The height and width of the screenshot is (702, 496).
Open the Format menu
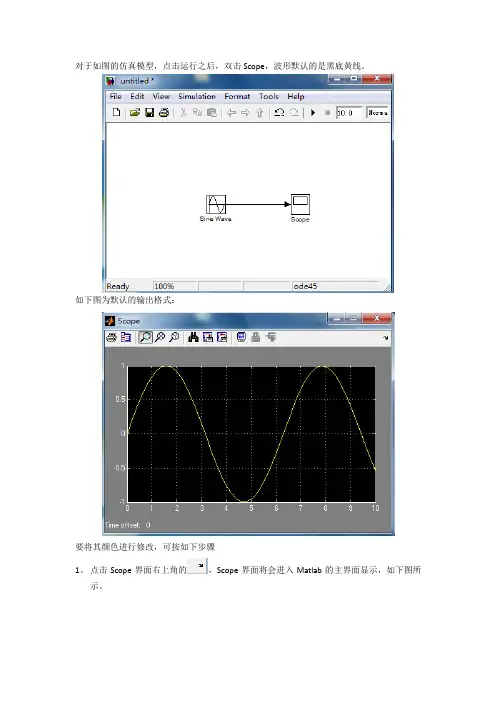[x=237, y=96]
